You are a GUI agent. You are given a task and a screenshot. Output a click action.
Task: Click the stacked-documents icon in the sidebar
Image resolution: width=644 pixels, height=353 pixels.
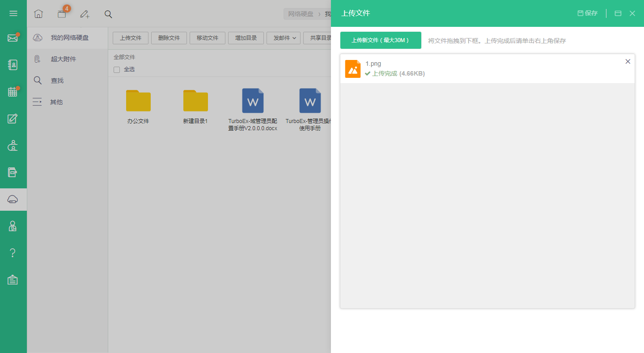[x=13, y=172]
